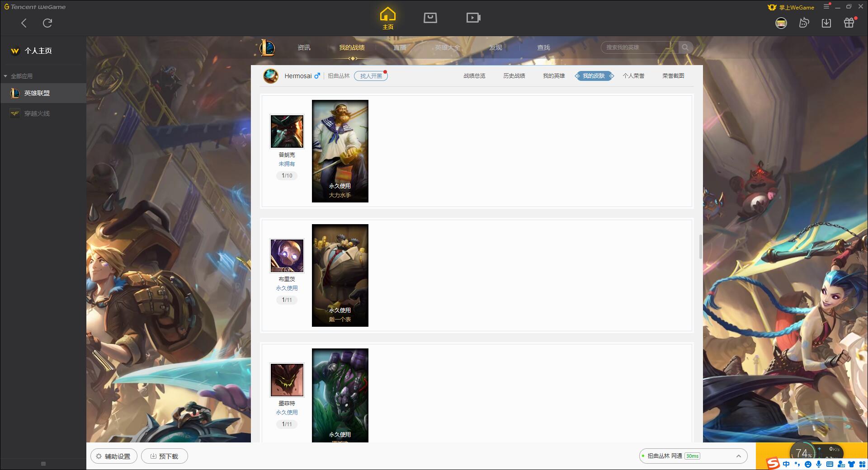Viewport: 868px width, 470px height.
Task: Open the flame mascot assistant icon
Action: (804, 23)
